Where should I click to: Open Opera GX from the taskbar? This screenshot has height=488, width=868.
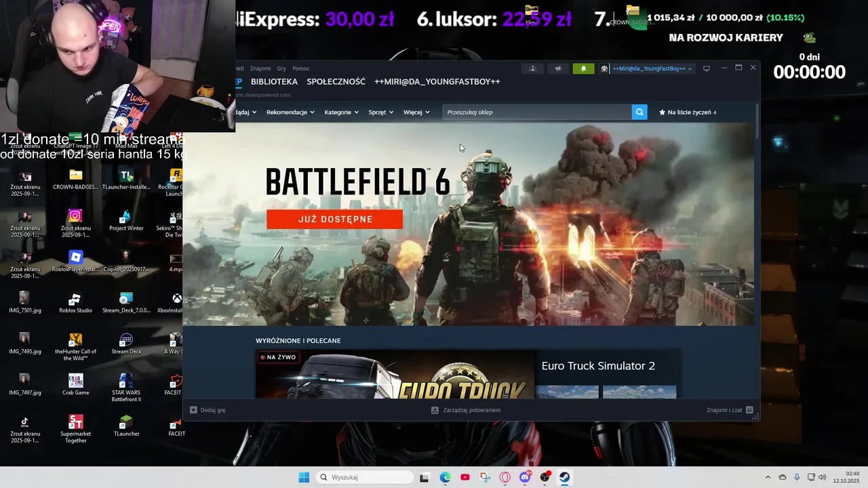point(505,477)
